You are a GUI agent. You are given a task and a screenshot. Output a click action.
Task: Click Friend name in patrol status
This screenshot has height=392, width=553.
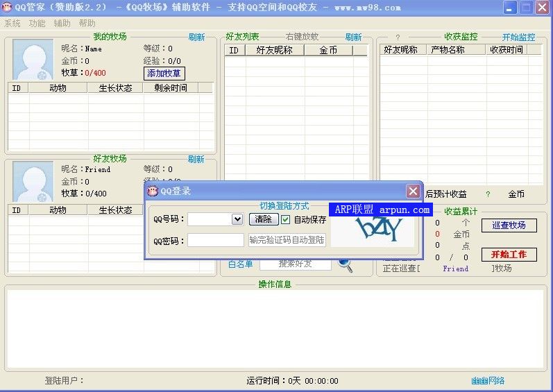pos(456,269)
